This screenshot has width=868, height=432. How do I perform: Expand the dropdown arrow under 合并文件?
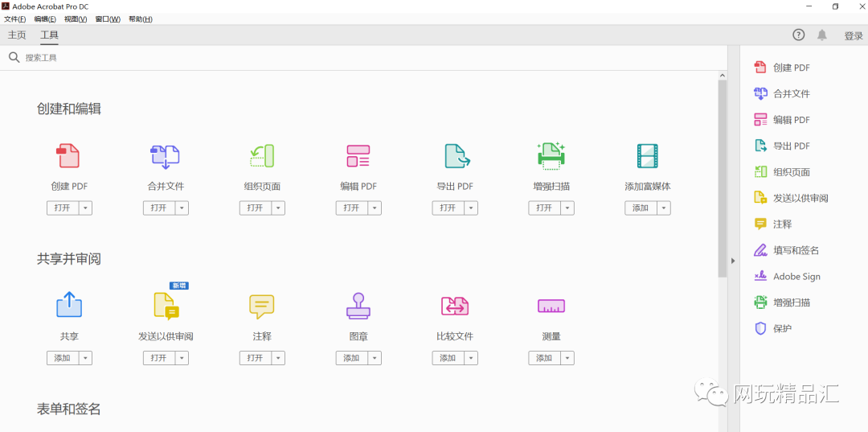pos(182,208)
